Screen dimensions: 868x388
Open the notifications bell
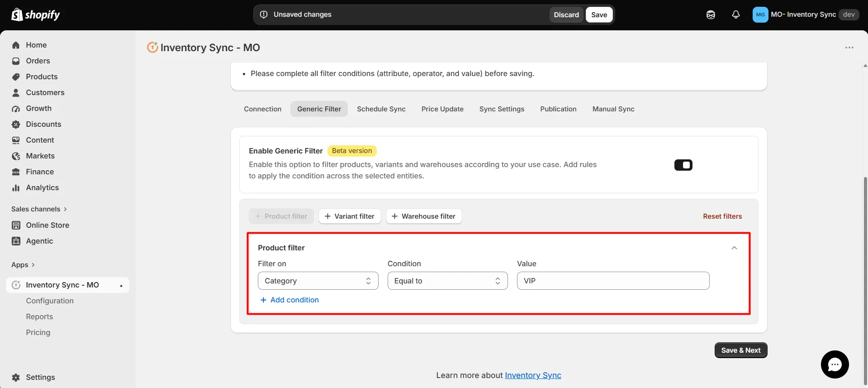coord(736,14)
